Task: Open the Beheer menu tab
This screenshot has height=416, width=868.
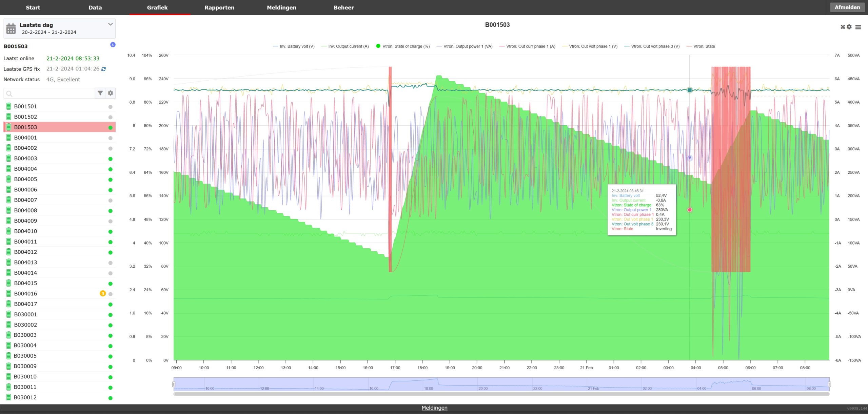Action: tap(343, 7)
